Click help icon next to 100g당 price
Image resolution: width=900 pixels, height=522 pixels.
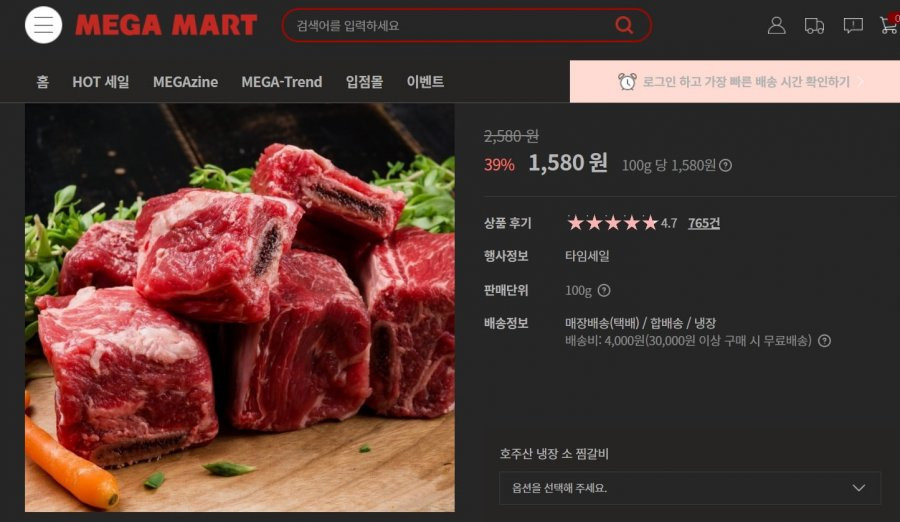[x=726, y=165]
